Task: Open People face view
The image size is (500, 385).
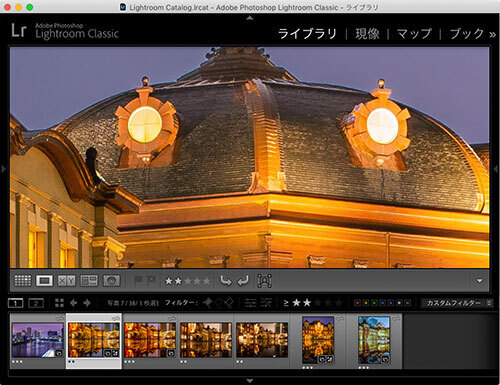Action: coord(111,281)
